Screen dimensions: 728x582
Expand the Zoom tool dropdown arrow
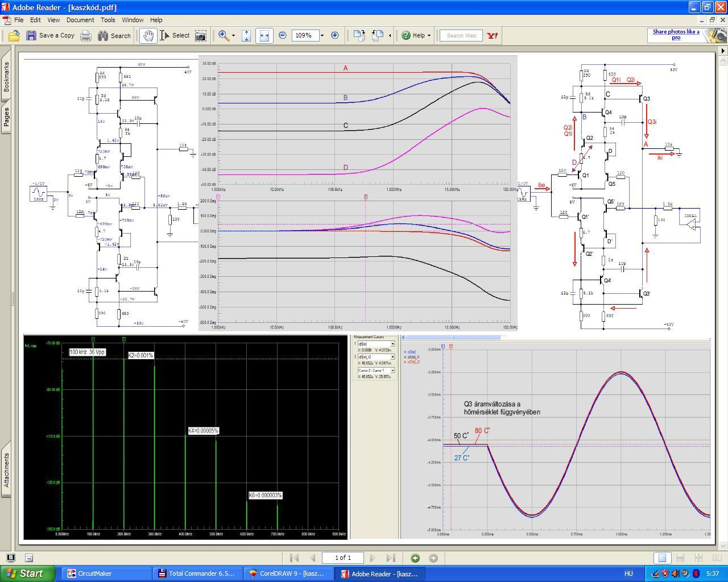233,35
